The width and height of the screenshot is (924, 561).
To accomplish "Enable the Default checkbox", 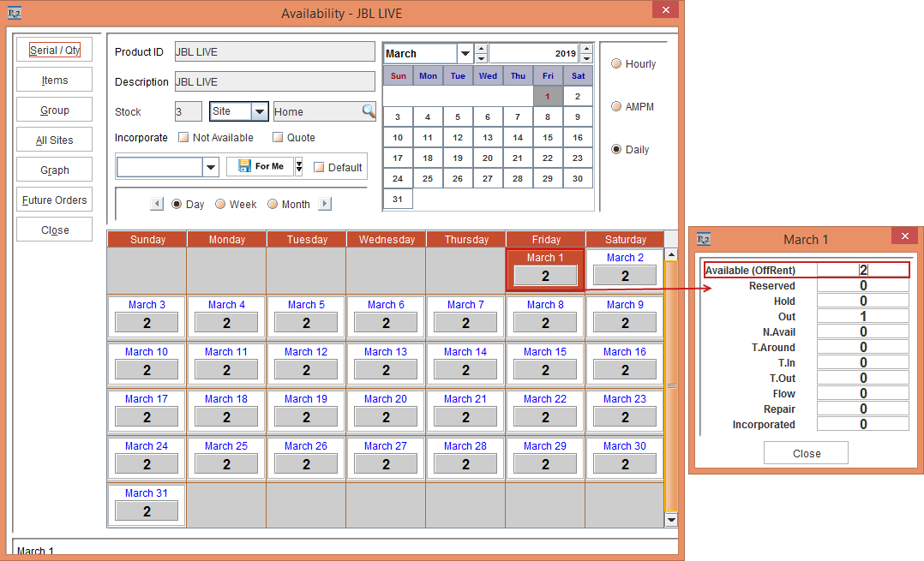I will pos(319,167).
